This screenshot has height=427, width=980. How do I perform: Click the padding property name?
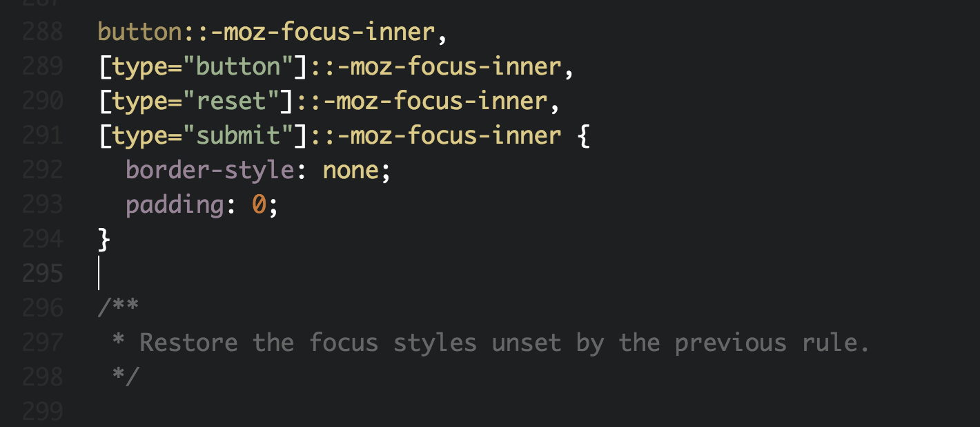point(175,205)
